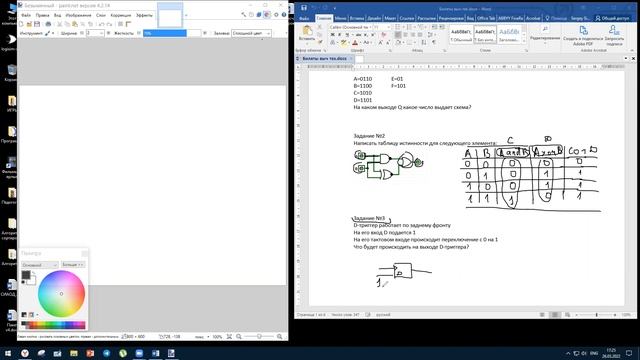Click Cut icon in paint.net toolbar
The width and height of the screenshot is (640, 360).
pyautogui.click(x=60, y=24)
